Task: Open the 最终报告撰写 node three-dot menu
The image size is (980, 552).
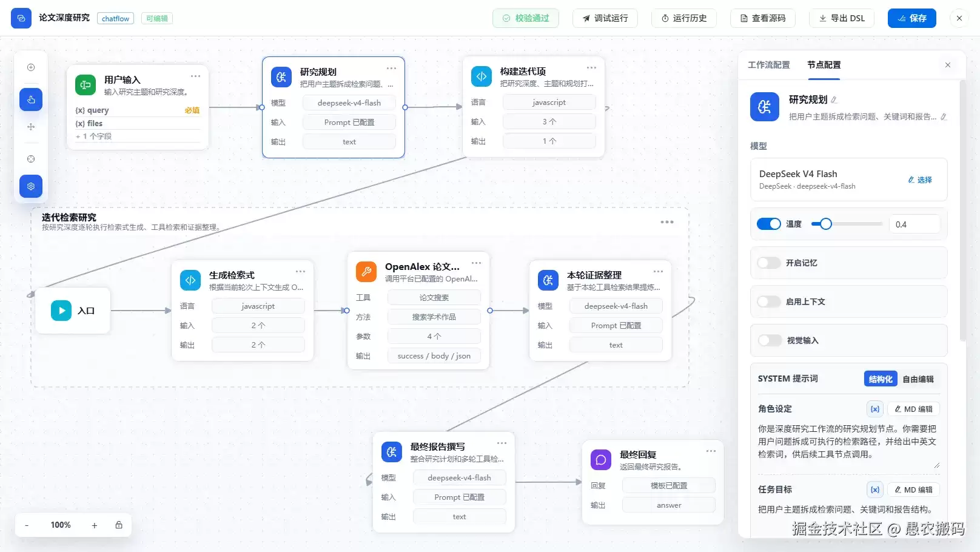Action: coord(502,443)
